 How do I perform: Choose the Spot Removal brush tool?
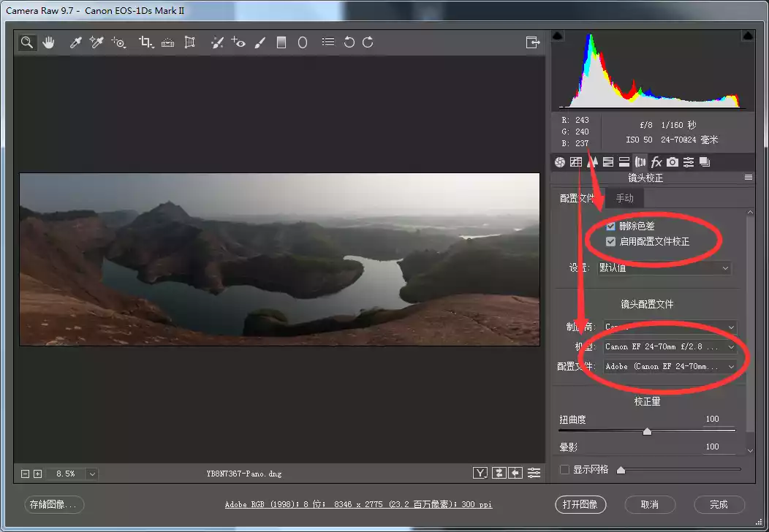tap(217, 42)
